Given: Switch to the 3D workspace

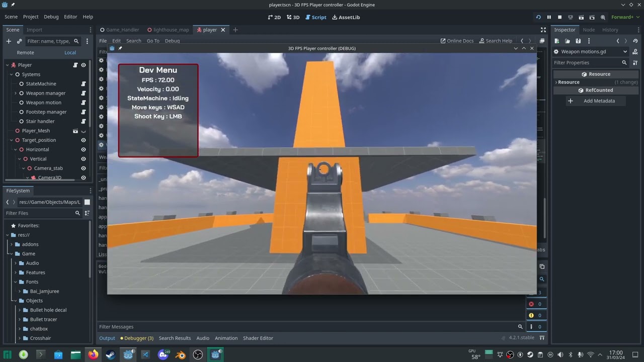Looking at the screenshot, I should coord(293,17).
